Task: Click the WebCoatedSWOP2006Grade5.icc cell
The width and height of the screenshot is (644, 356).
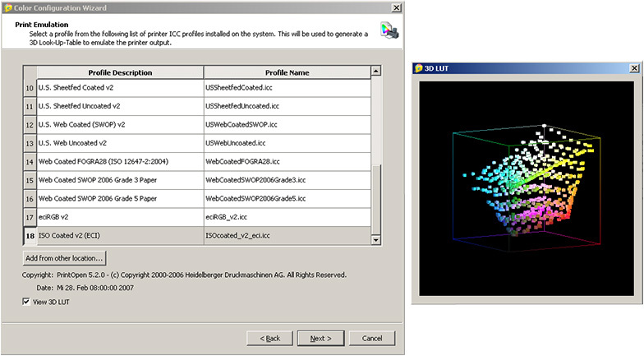Action: pyautogui.click(x=287, y=199)
